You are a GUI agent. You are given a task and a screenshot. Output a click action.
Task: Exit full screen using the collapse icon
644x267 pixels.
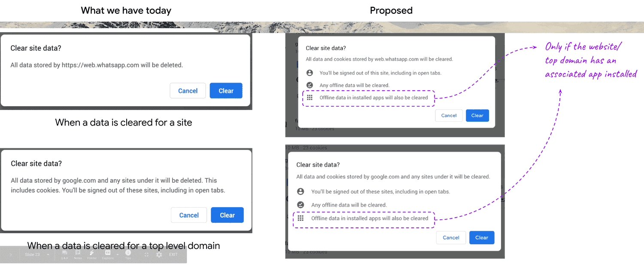point(146,255)
